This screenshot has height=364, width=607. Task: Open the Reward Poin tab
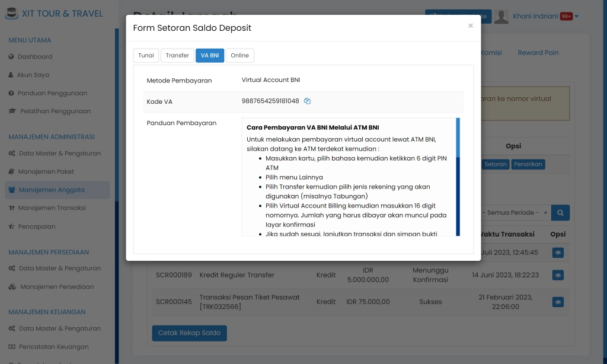[x=538, y=53]
